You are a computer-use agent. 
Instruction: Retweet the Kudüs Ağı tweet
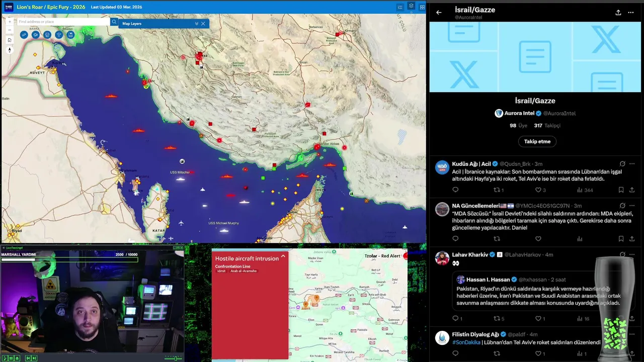497,190
